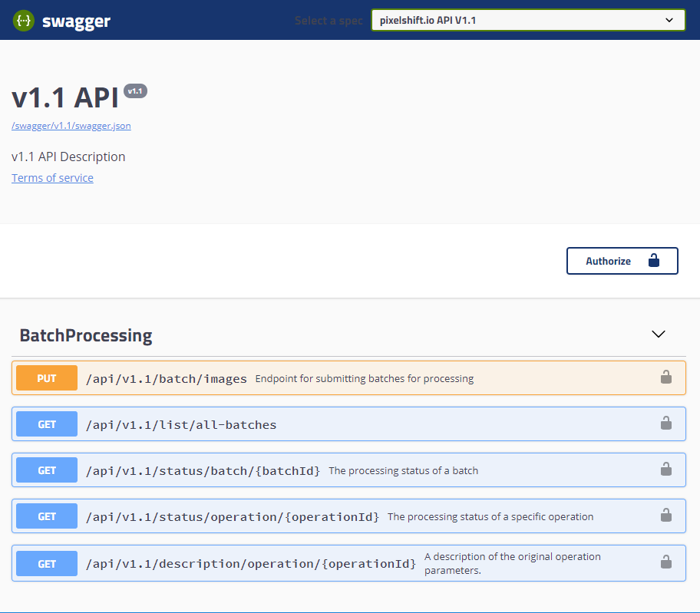
Task: Click the BatchProcessing section title
Action: 86,335
